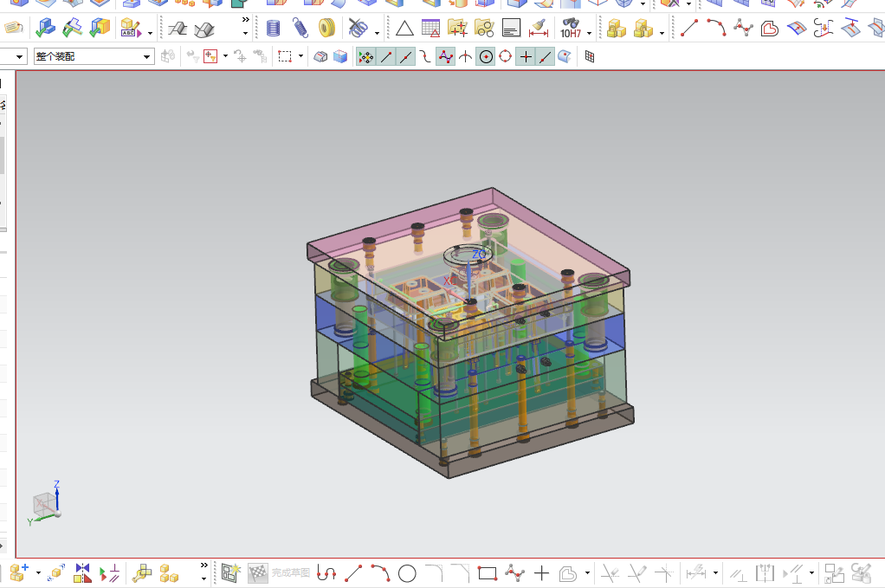Open dropdown beside ABC block icon

pyautogui.click(x=150, y=33)
